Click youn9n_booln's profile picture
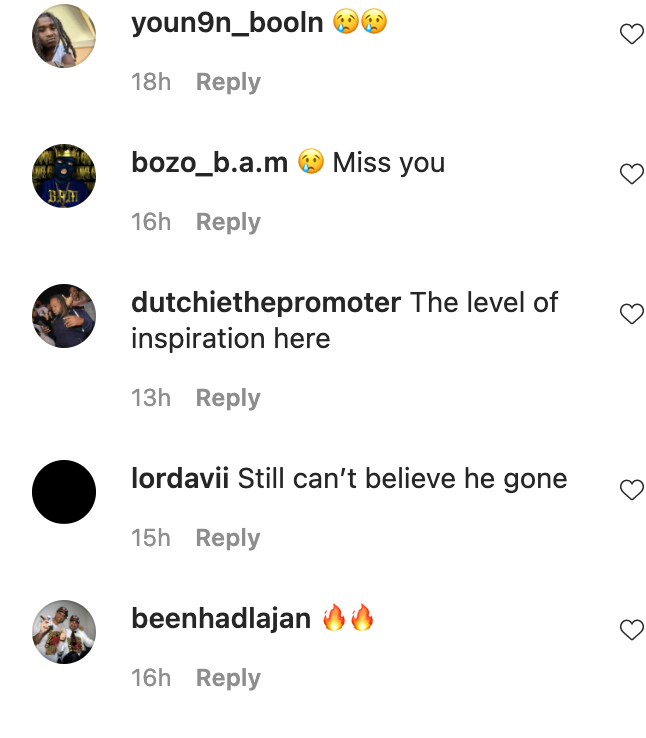This screenshot has height=738, width=646. pyautogui.click(x=64, y=36)
